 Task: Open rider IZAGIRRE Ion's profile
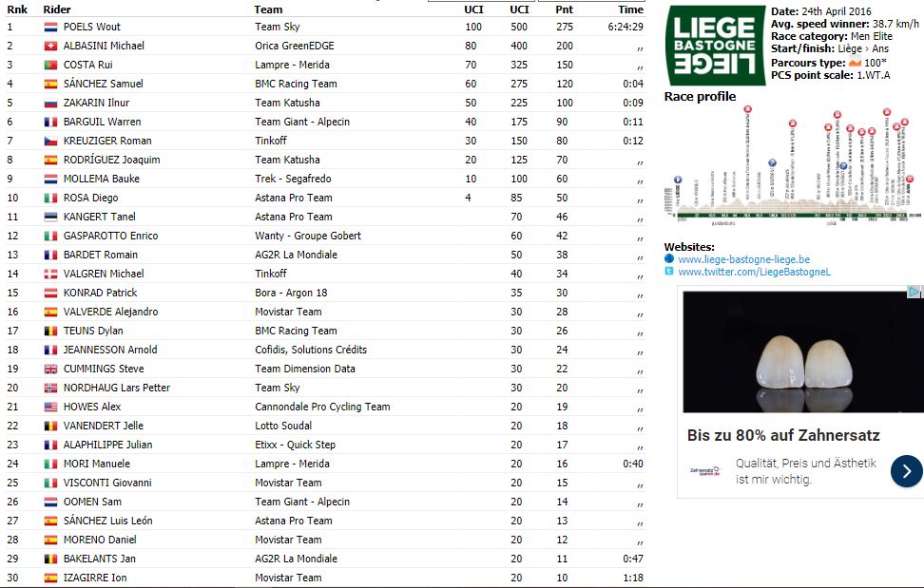[95, 578]
